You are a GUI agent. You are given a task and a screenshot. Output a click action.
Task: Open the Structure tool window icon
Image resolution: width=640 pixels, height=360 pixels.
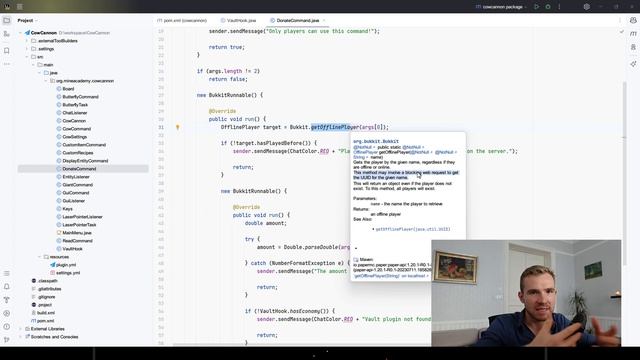[x=7, y=34]
